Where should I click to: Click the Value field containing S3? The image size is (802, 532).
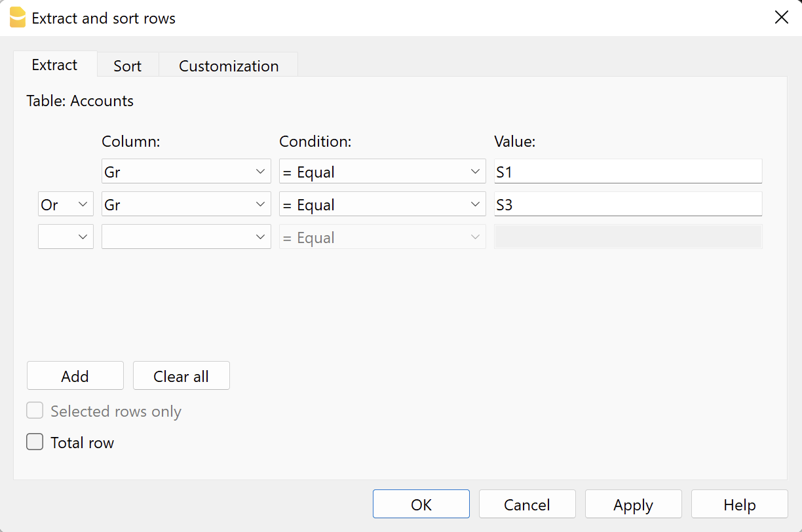(628, 204)
